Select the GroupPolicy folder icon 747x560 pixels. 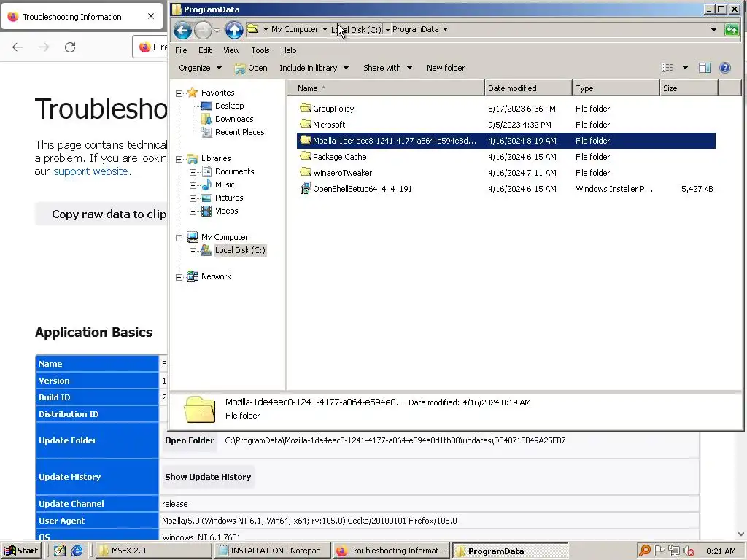click(306, 108)
